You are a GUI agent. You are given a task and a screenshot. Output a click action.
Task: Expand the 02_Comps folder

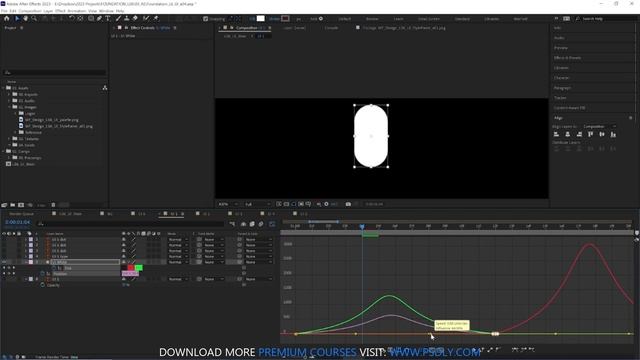(3, 151)
